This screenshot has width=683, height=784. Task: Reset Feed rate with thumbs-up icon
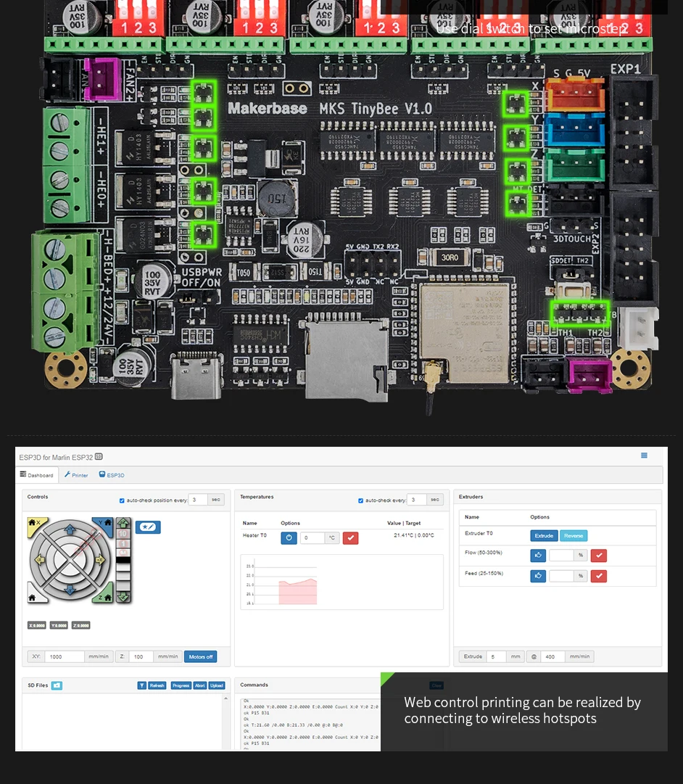coord(538,576)
